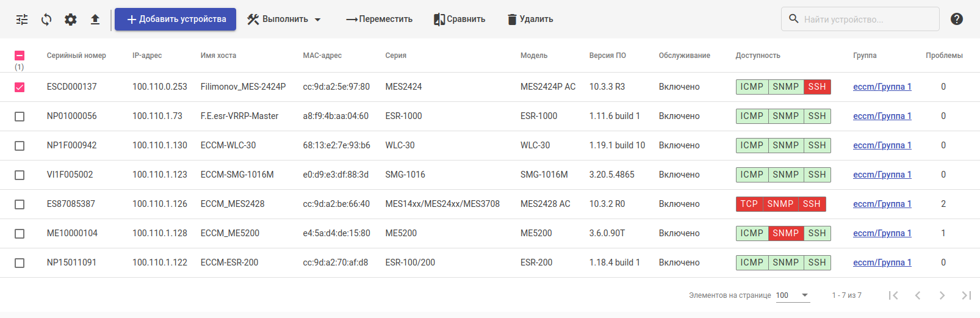Screen dimensions: 980x318
Task: Go to first page icon
Action: coord(893,295)
